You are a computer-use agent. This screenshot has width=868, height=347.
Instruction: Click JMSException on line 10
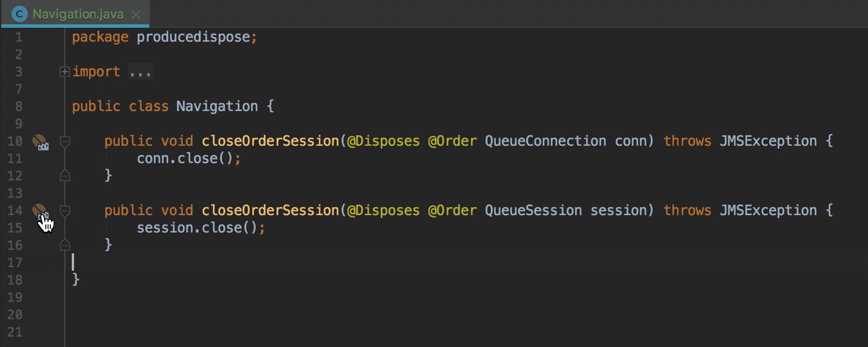tap(768, 141)
